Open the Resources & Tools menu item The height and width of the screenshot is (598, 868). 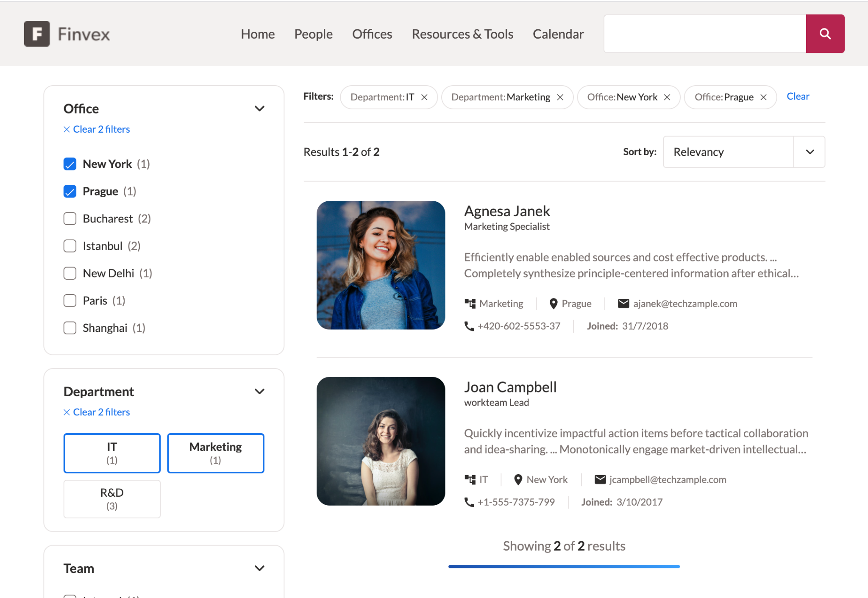point(462,34)
